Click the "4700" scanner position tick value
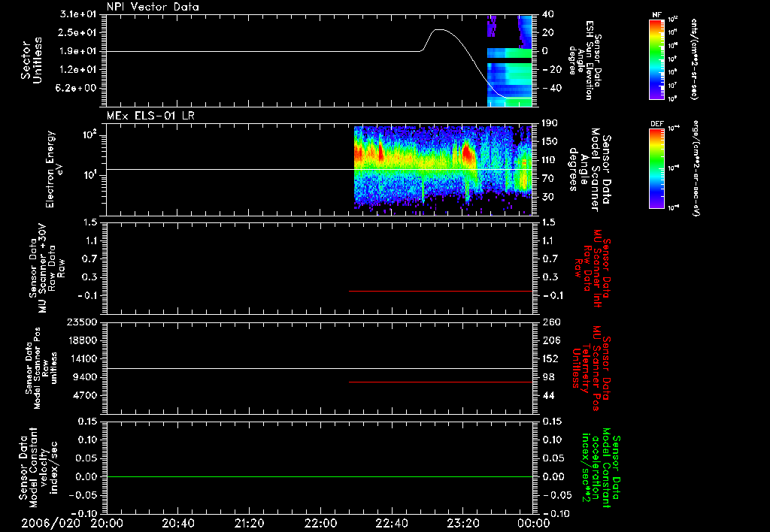 pyautogui.click(x=85, y=395)
